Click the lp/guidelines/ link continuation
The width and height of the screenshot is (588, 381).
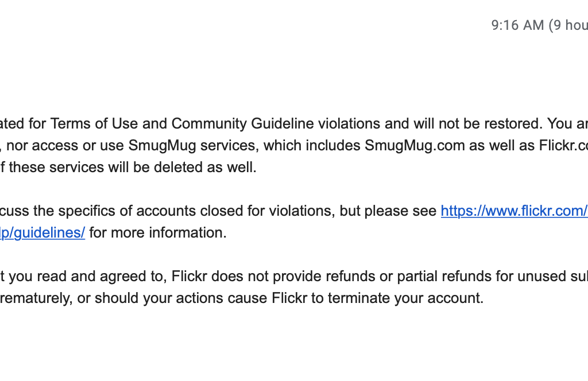pyautogui.click(x=42, y=232)
